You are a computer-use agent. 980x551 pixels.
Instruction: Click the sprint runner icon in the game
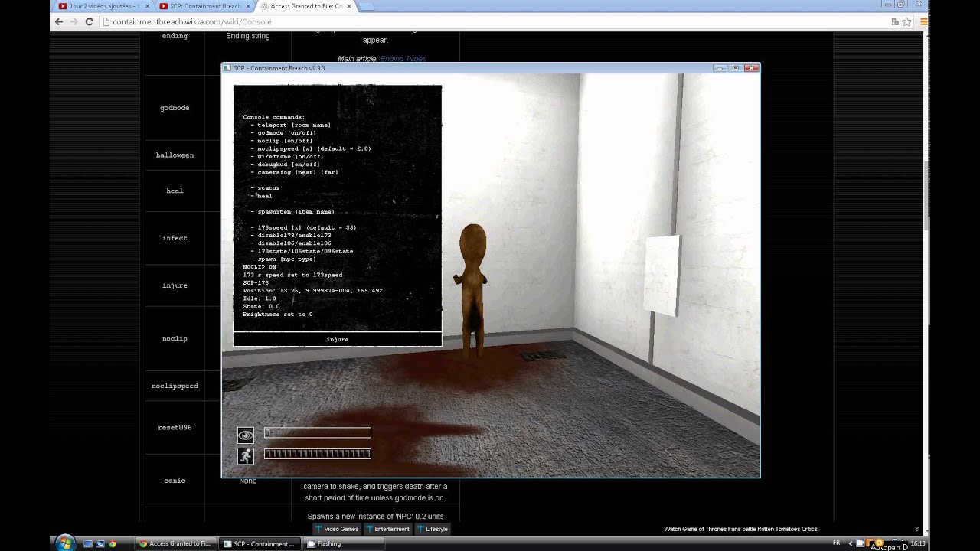(245, 456)
